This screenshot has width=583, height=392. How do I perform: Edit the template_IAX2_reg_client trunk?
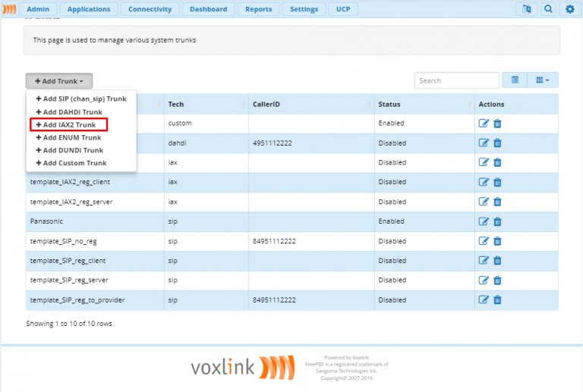[484, 182]
